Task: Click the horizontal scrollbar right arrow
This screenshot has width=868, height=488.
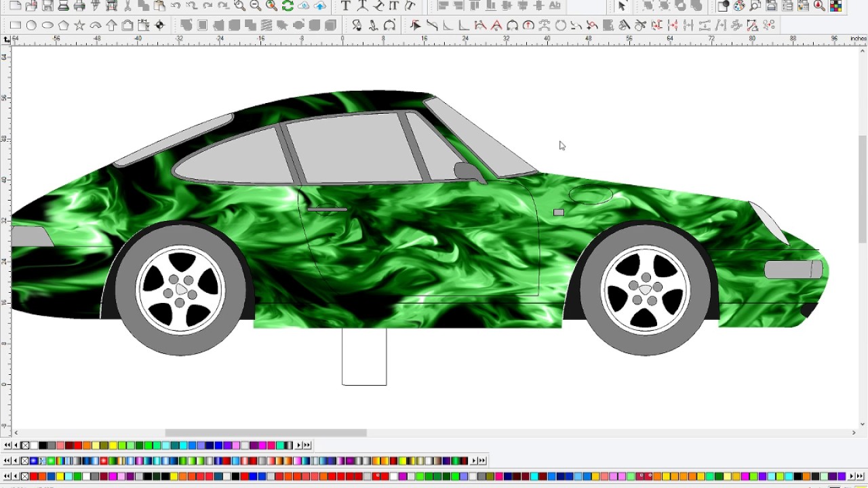Action: tap(854, 432)
